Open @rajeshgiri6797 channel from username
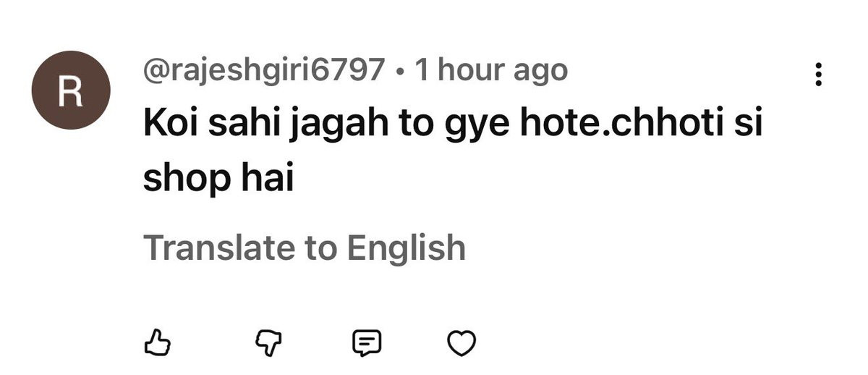The image size is (868, 375). 264,71
